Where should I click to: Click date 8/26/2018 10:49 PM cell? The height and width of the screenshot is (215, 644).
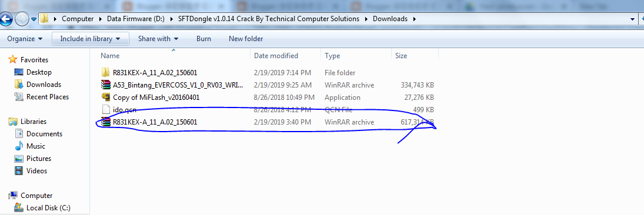[x=284, y=98]
